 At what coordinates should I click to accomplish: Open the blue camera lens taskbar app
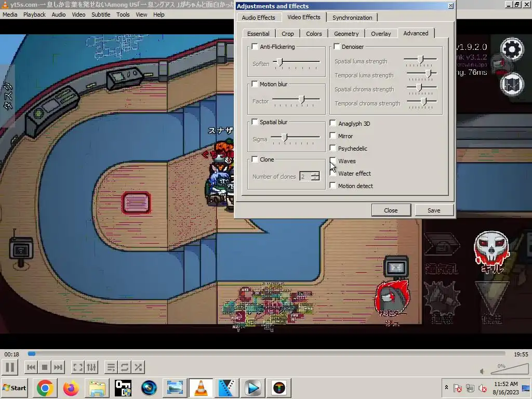(x=149, y=388)
